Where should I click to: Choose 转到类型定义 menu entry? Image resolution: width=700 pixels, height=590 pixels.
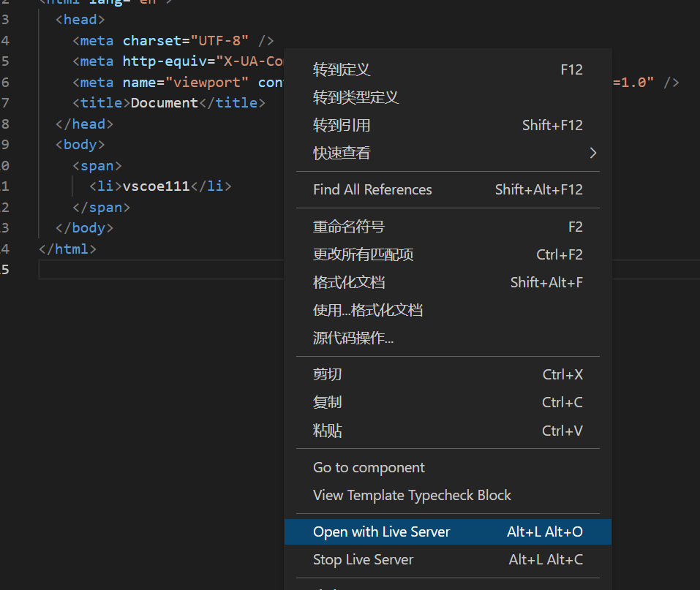355,97
